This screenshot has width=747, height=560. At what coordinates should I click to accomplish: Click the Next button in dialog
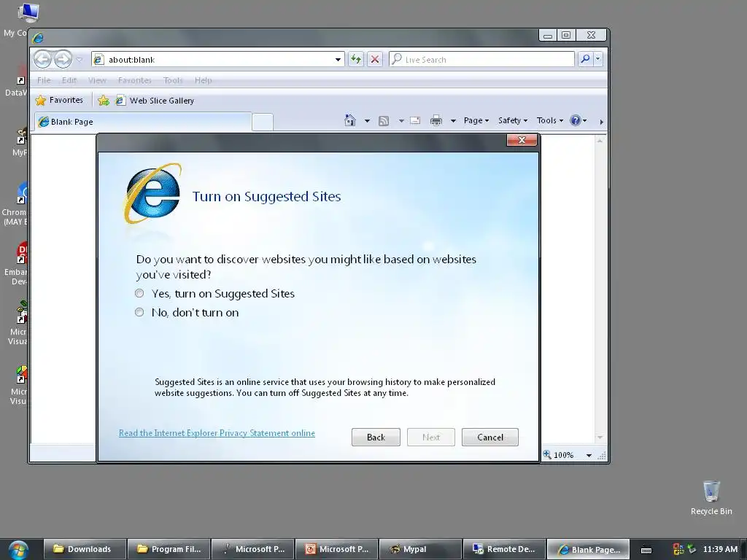[430, 437]
